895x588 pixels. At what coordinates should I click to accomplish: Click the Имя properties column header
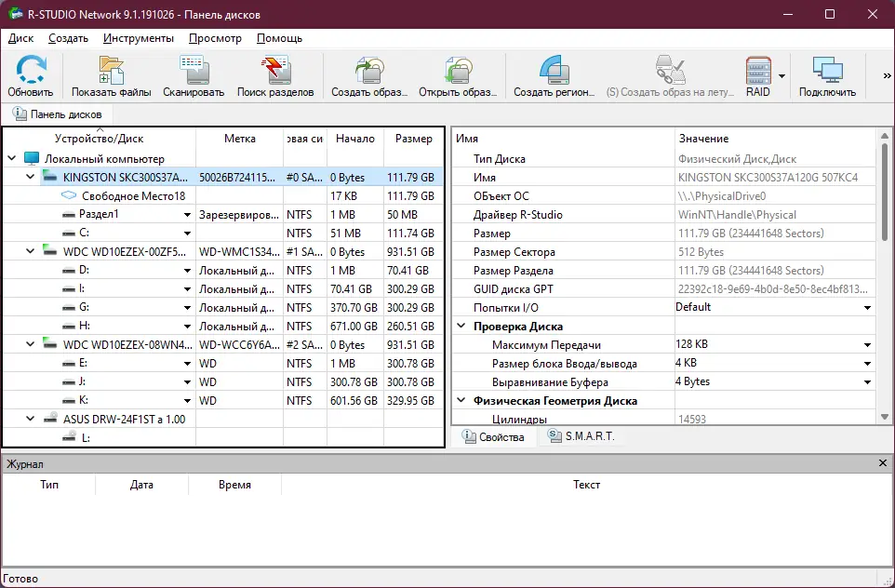coord(564,138)
